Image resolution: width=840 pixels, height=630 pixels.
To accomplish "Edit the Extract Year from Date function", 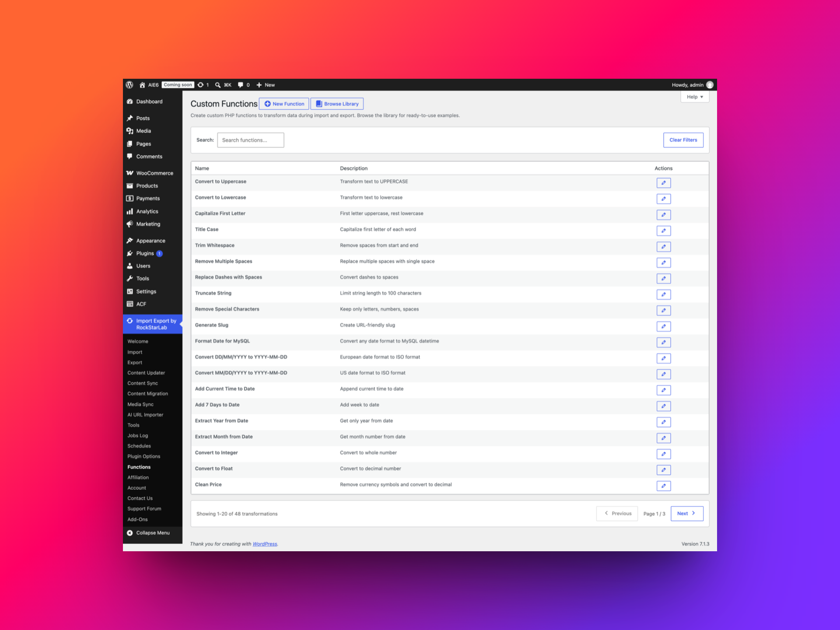I will click(x=663, y=422).
